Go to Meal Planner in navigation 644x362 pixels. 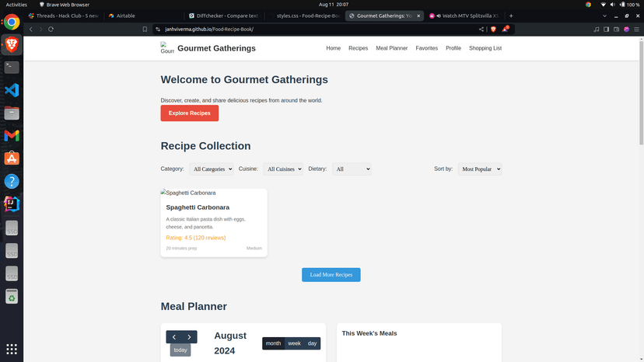(x=391, y=48)
